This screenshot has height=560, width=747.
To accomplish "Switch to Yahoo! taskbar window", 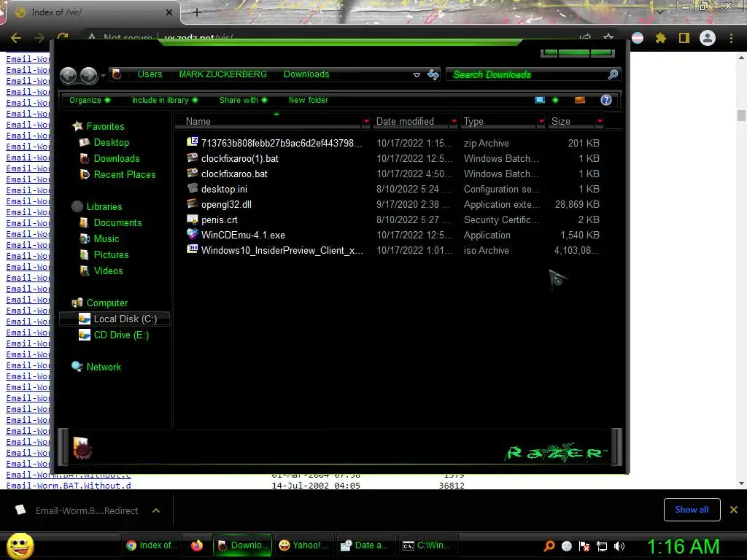I will point(304,545).
